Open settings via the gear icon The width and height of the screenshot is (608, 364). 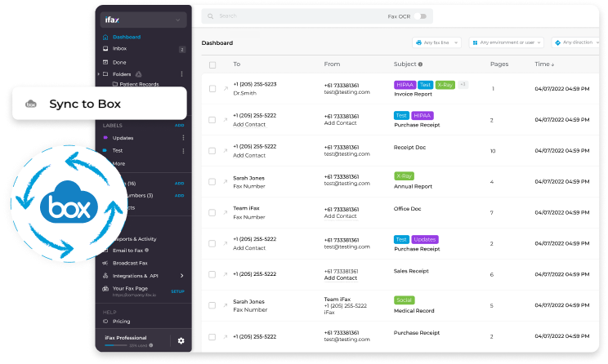(x=181, y=341)
